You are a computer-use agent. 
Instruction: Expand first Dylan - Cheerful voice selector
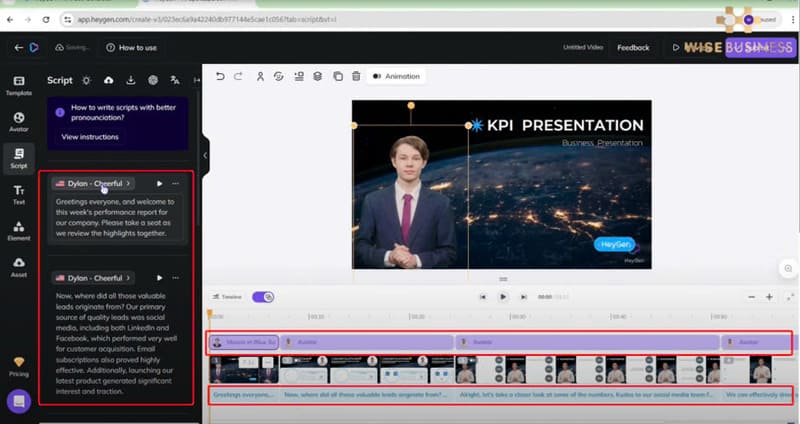click(x=94, y=184)
